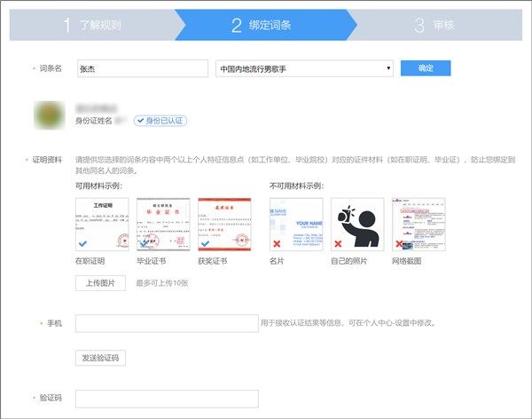Screen dimensions: 532x419
Task: Click the 词条名 label
Action: pyautogui.click(x=51, y=68)
